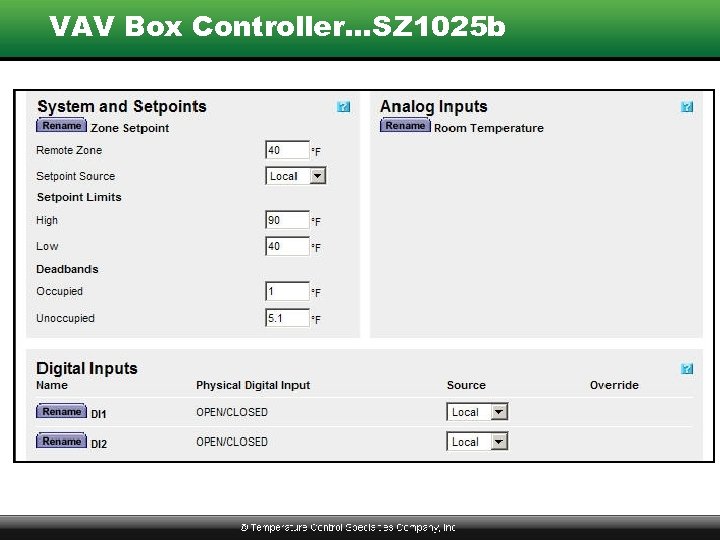Viewport: 720px width, 540px height.
Task: Click the Remote Zone temperature field
Action: click(x=287, y=150)
